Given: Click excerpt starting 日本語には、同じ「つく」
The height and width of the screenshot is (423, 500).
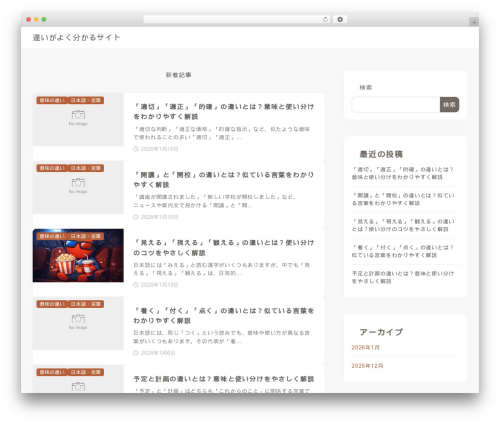Looking at the screenshot, I should pyautogui.click(x=222, y=337).
